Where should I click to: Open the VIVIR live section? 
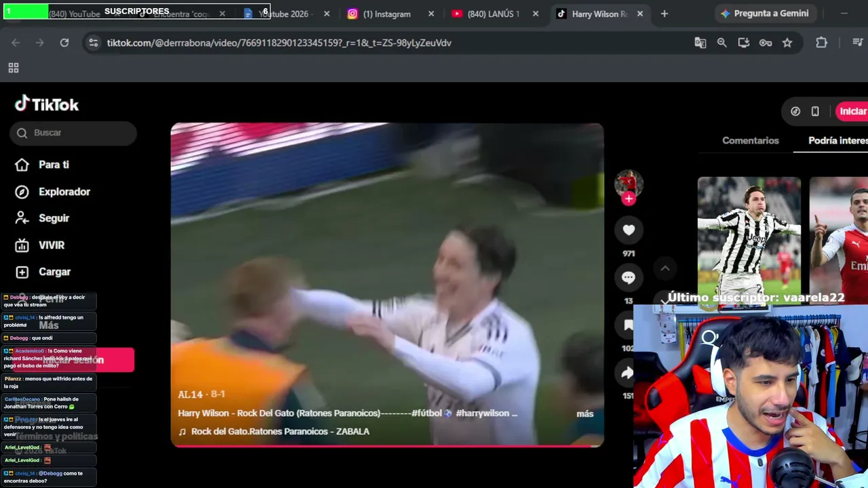(x=40, y=245)
